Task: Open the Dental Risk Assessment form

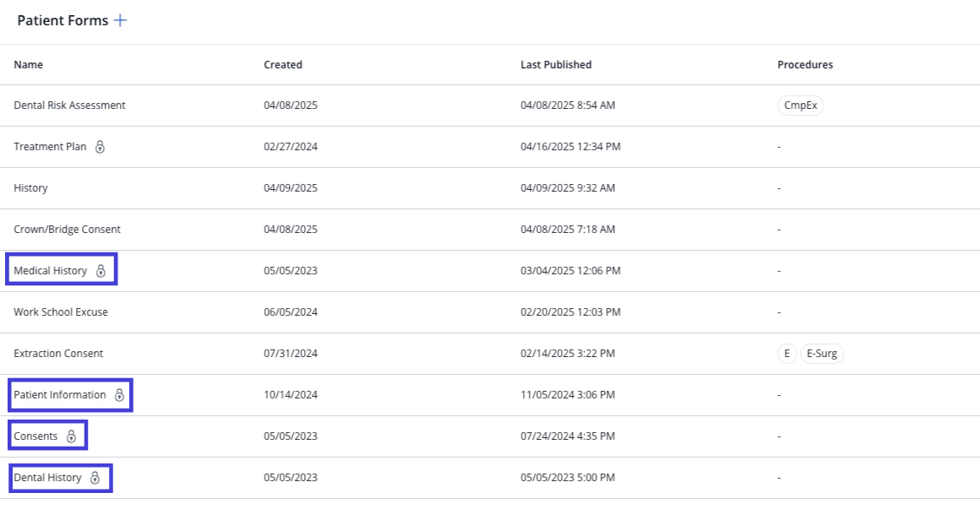Action: [69, 106]
